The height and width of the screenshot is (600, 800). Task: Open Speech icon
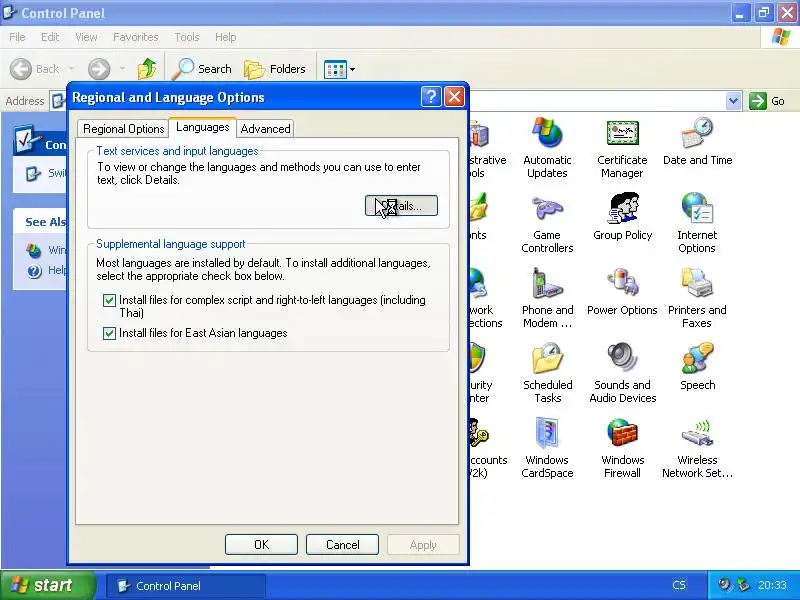point(697,367)
